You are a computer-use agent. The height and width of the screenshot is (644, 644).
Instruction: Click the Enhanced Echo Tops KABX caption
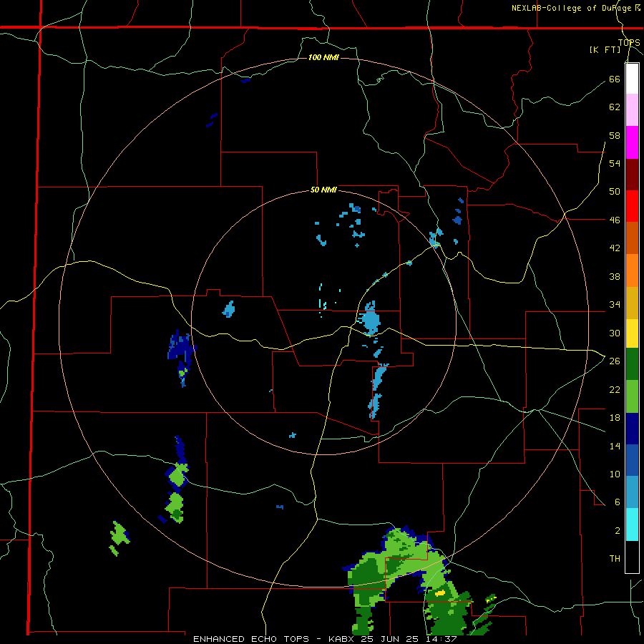(325, 639)
